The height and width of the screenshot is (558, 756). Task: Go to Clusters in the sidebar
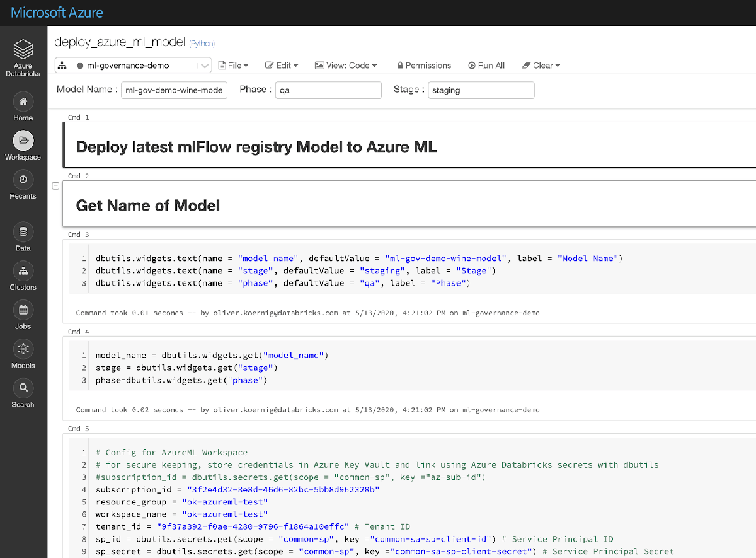pyautogui.click(x=23, y=271)
